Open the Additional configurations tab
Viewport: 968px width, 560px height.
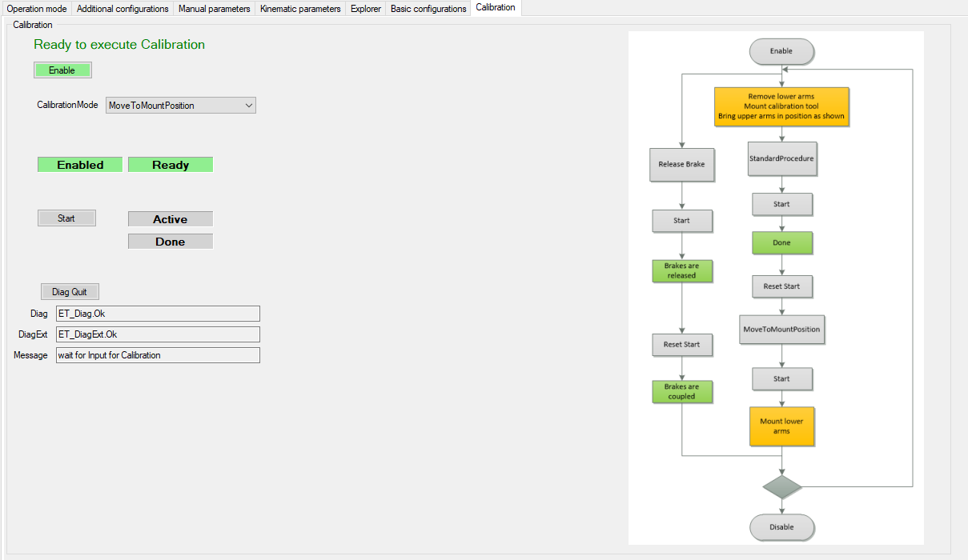(x=123, y=9)
